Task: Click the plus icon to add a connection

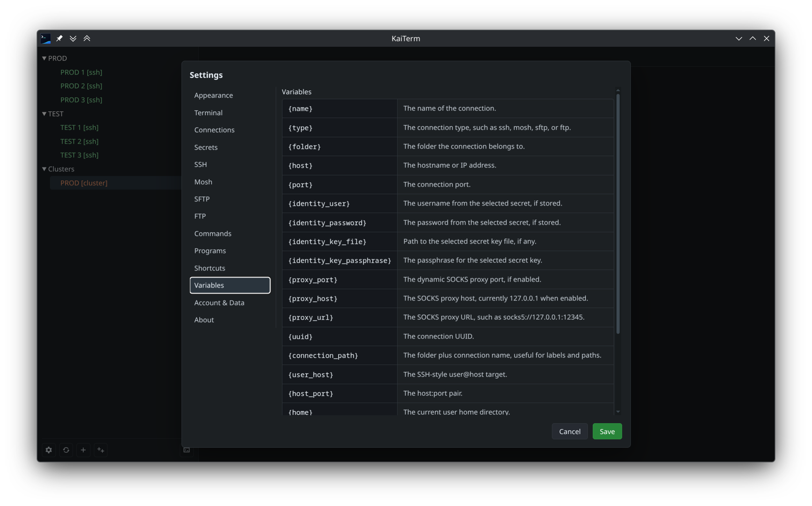Action: tap(83, 450)
